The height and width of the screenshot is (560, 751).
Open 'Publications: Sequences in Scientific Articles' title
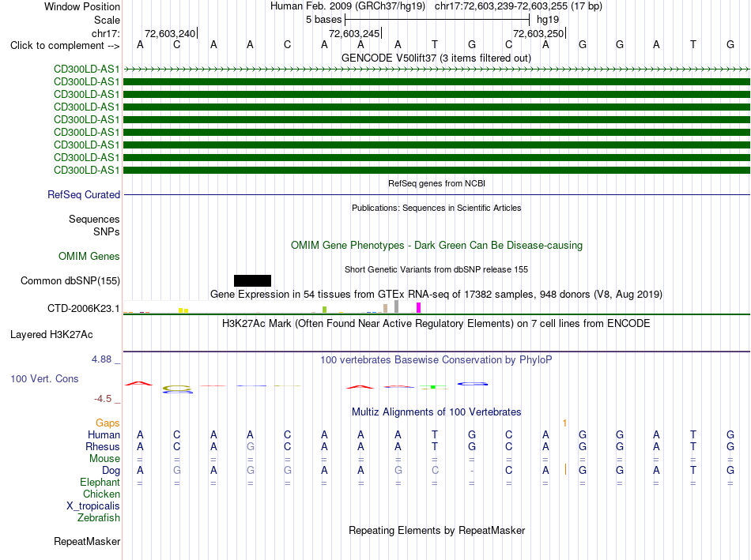point(436,208)
